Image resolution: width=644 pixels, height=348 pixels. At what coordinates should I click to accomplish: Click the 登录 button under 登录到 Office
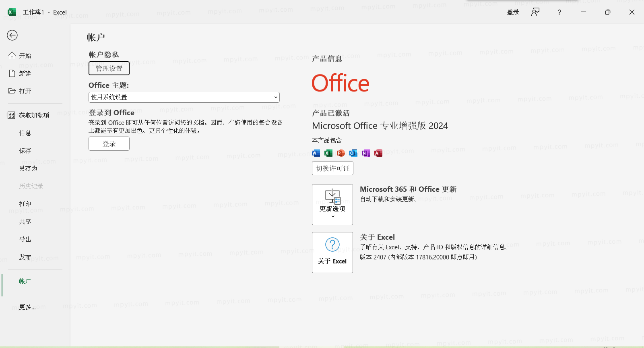[109, 144]
